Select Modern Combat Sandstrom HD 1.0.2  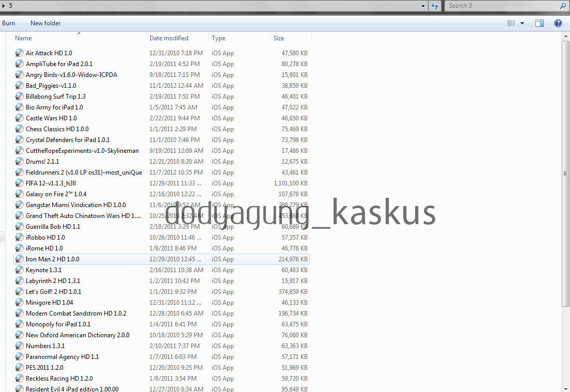click(x=76, y=313)
